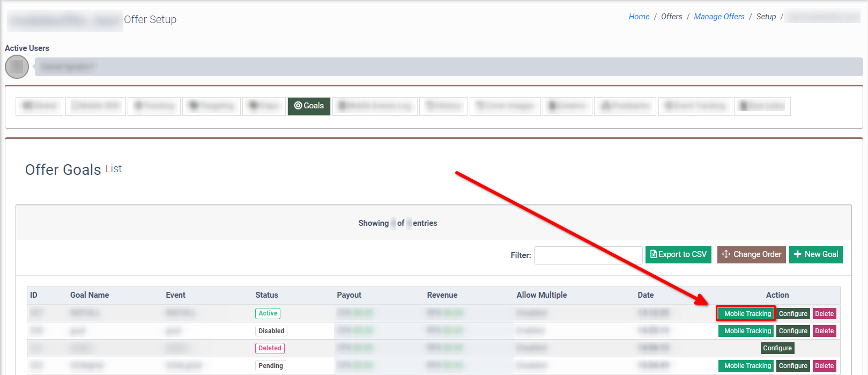Open the Goals tab

pyautogui.click(x=309, y=106)
